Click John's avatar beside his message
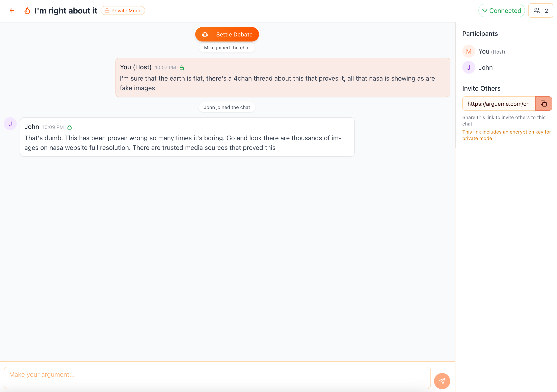Screen dimensions: 557x392 [10, 124]
